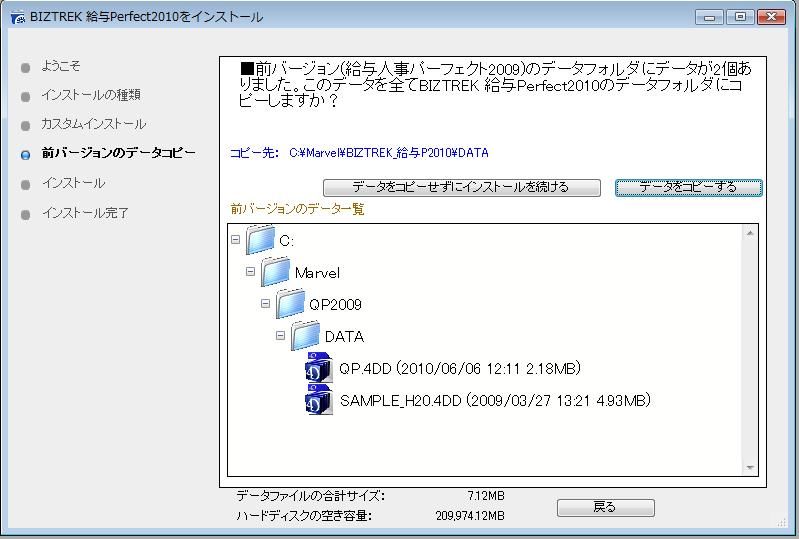Click the BIZTREK installer title bar icon
The width and height of the screenshot is (799, 539).
pos(18,17)
